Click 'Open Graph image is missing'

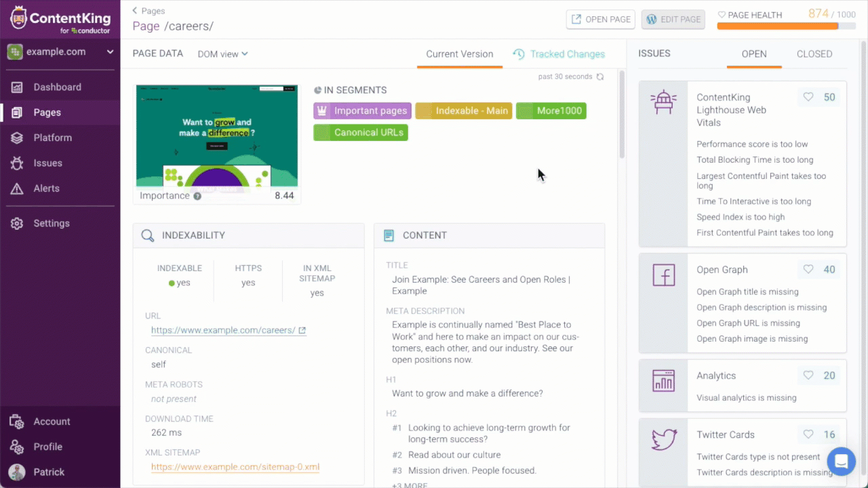(x=752, y=339)
